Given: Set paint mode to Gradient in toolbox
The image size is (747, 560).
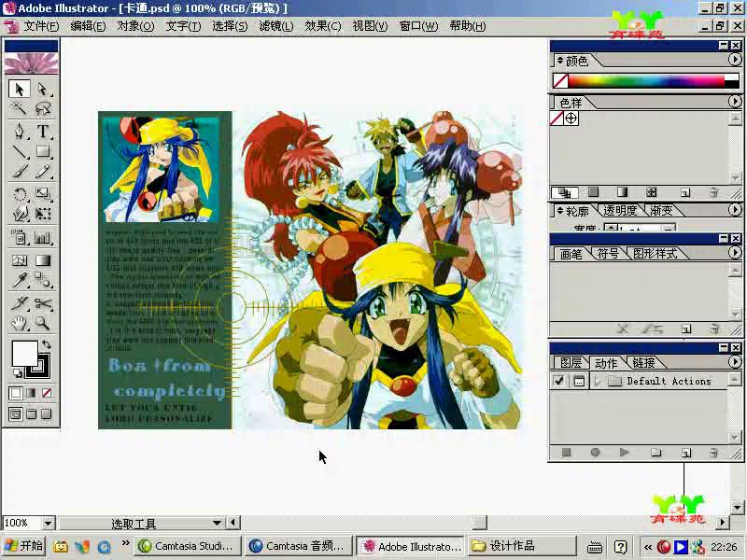Looking at the screenshot, I should (x=31, y=393).
